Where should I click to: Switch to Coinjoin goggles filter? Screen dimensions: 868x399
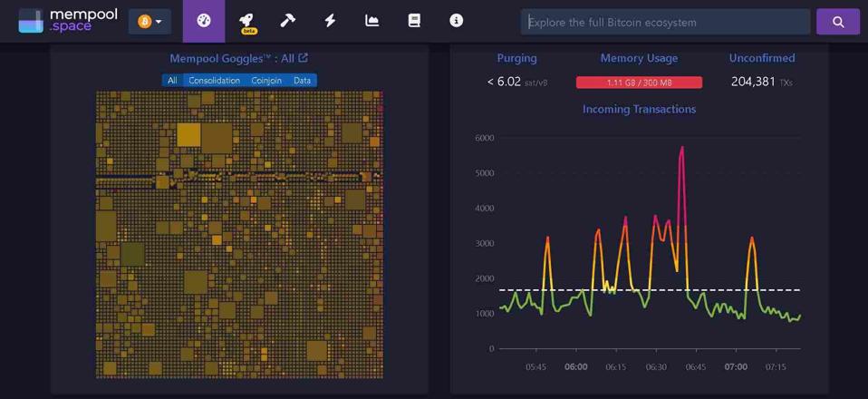(266, 81)
